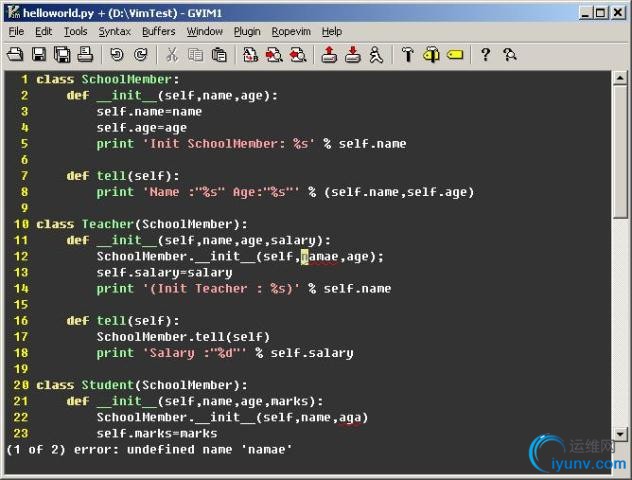Image resolution: width=632 pixels, height=480 pixels.
Task: Open the Syntax menu
Action: click(115, 31)
